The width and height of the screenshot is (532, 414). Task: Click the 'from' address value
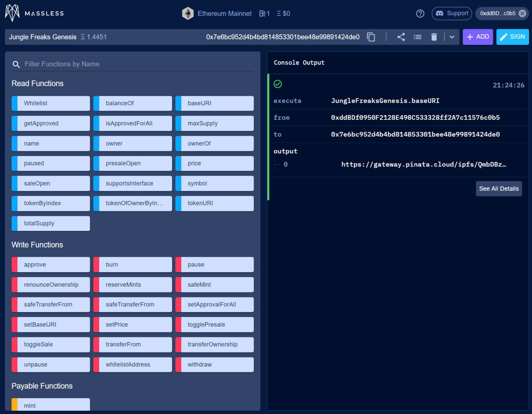coord(415,117)
